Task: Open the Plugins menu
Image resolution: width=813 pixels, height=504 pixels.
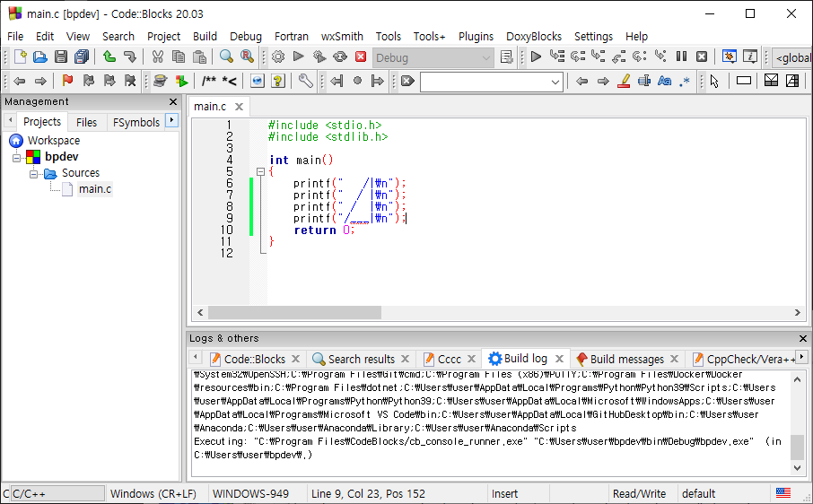Action: (x=476, y=36)
